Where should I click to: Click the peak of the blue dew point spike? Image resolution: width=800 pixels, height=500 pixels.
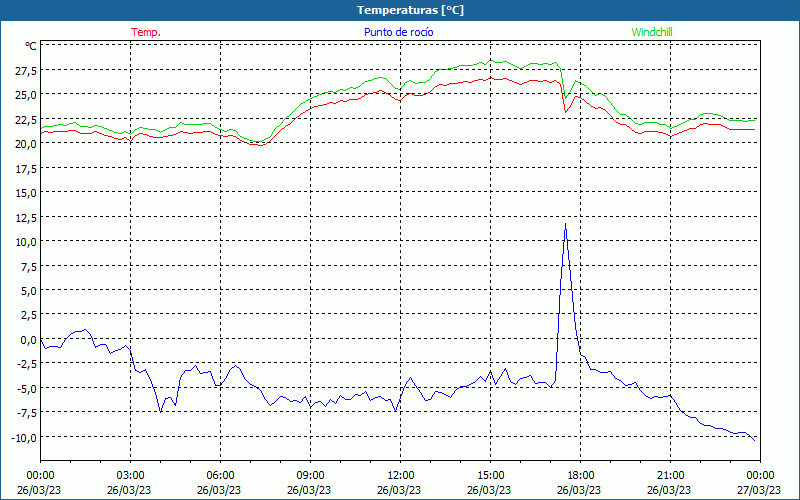coord(565,224)
